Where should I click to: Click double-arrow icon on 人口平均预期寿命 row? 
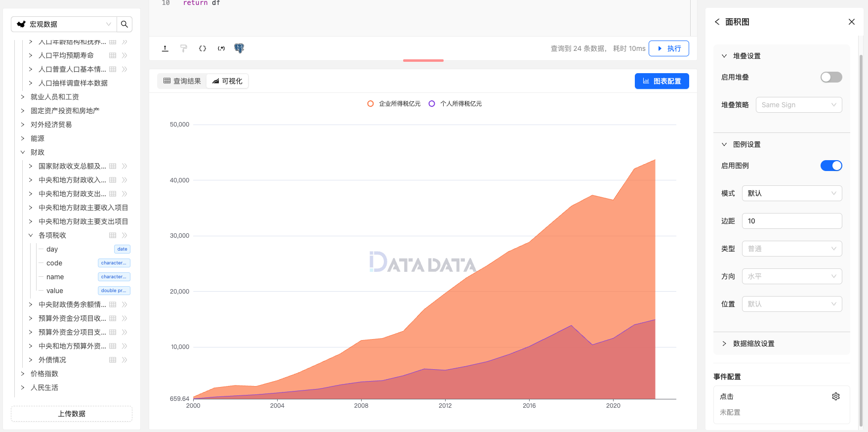point(124,55)
